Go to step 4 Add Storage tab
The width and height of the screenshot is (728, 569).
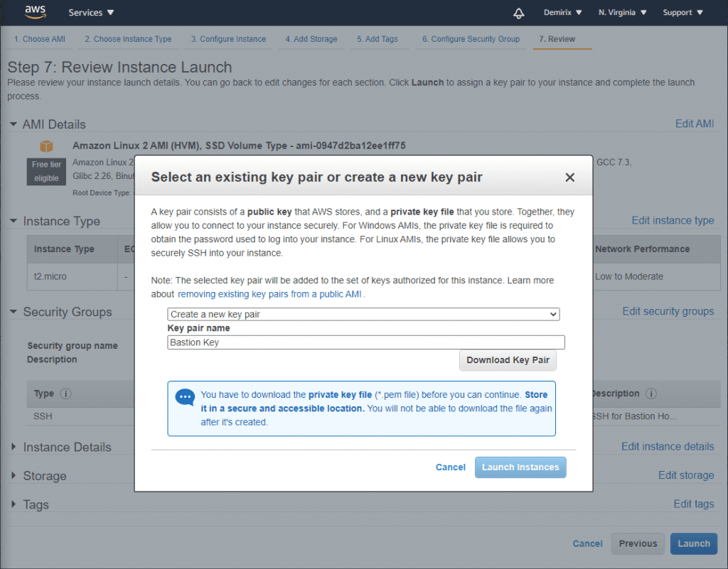coord(311,39)
